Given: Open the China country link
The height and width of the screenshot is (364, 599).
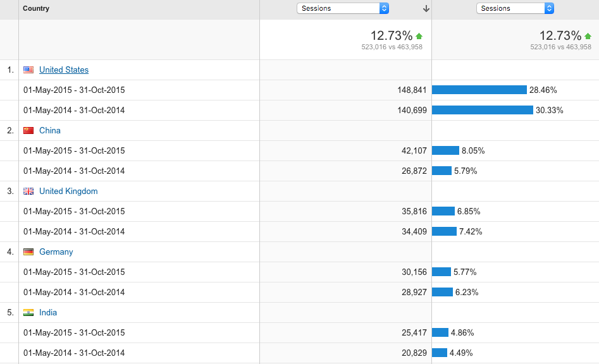Looking at the screenshot, I should (x=50, y=131).
